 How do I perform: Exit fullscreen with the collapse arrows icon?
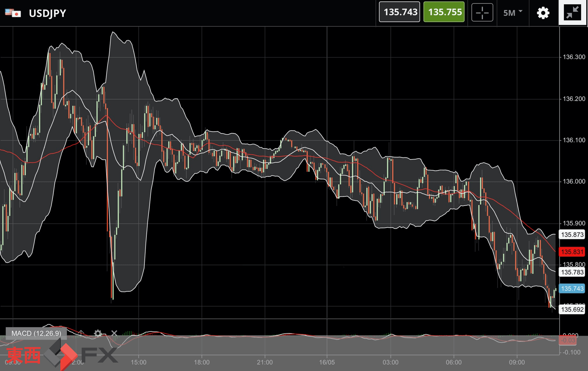point(572,13)
